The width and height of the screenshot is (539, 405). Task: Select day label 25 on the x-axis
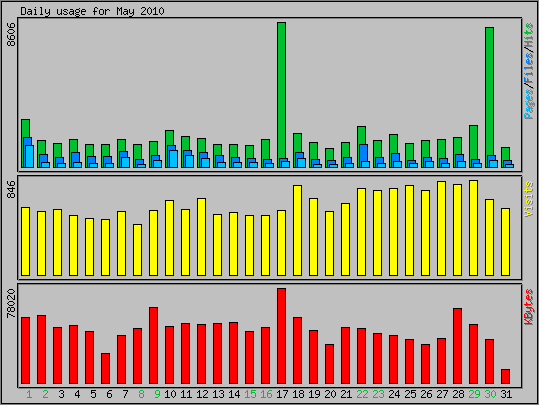tap(410, 394)
